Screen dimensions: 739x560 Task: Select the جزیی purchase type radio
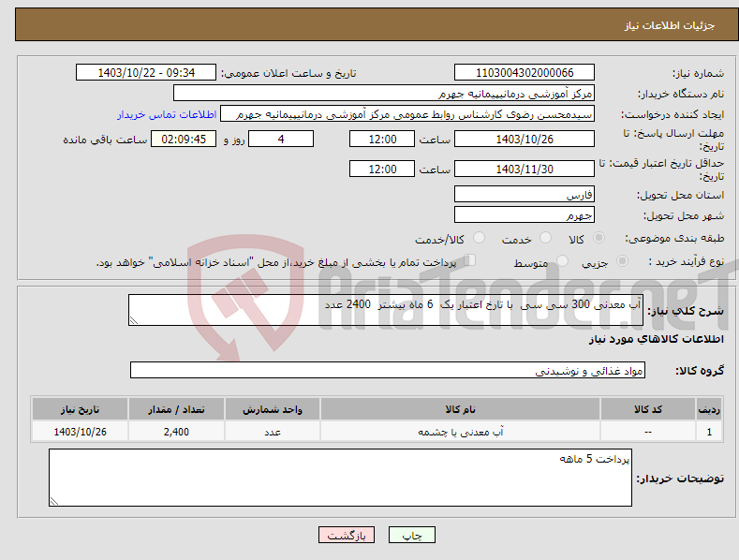tap(622, 261)
